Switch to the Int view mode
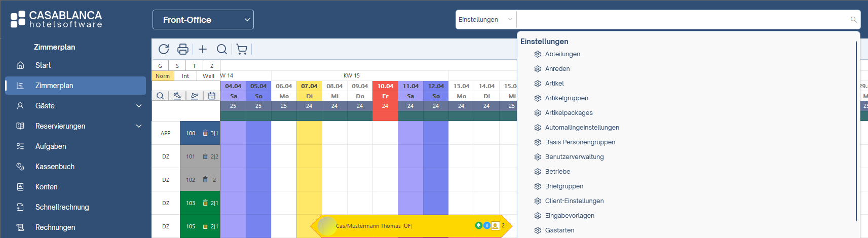The height and width of the screenshot is (238, 868). [185, 76]
